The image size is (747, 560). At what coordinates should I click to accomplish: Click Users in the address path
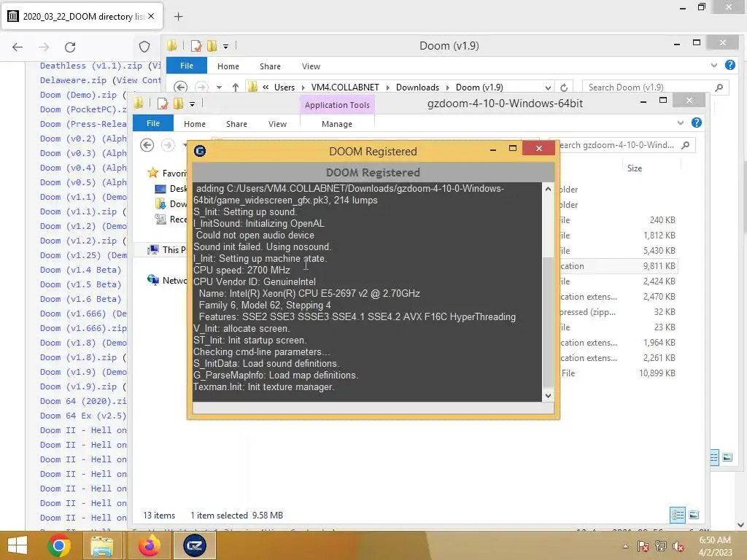click(285, 87)
